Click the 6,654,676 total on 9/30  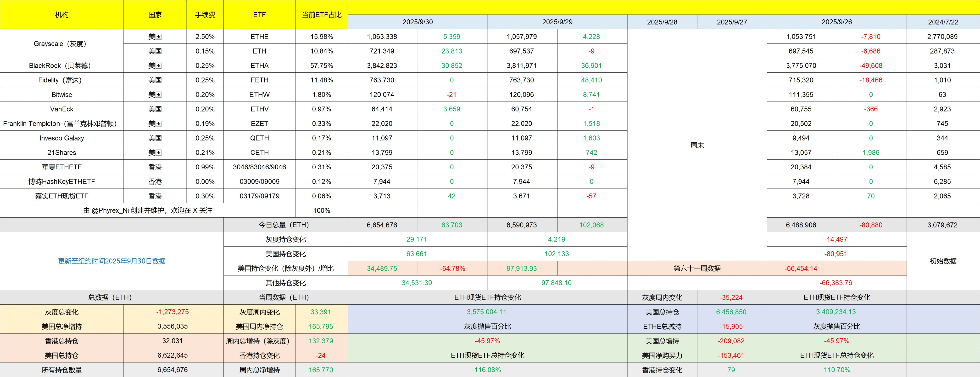382,225
